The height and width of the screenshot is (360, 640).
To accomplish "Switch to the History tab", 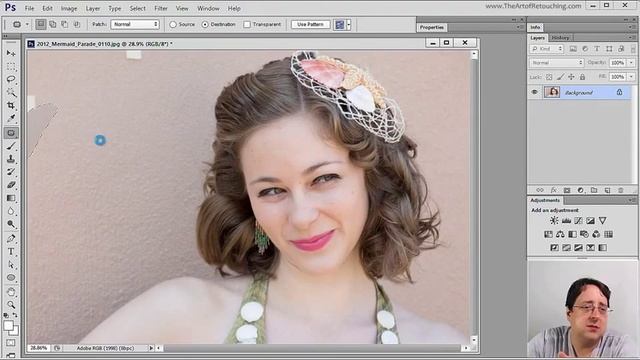I will pyautogui.click(x=560, y=38).
